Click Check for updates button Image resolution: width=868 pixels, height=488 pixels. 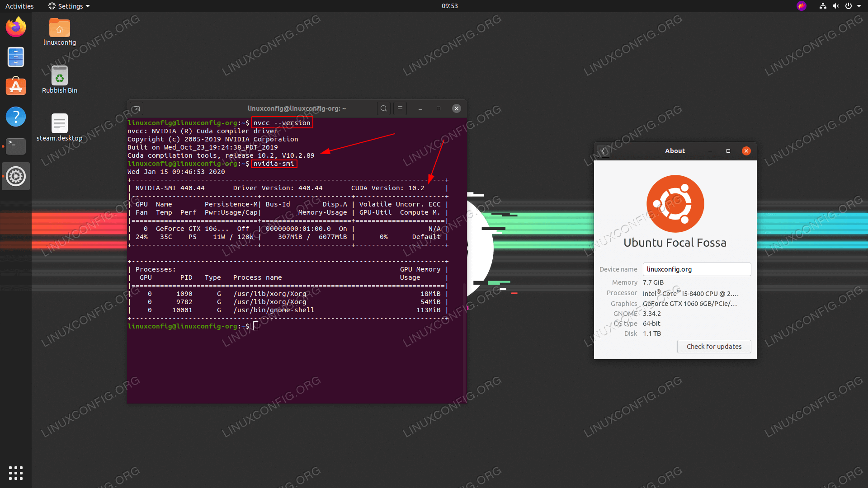pyautogui.click(x=714, y=347)
